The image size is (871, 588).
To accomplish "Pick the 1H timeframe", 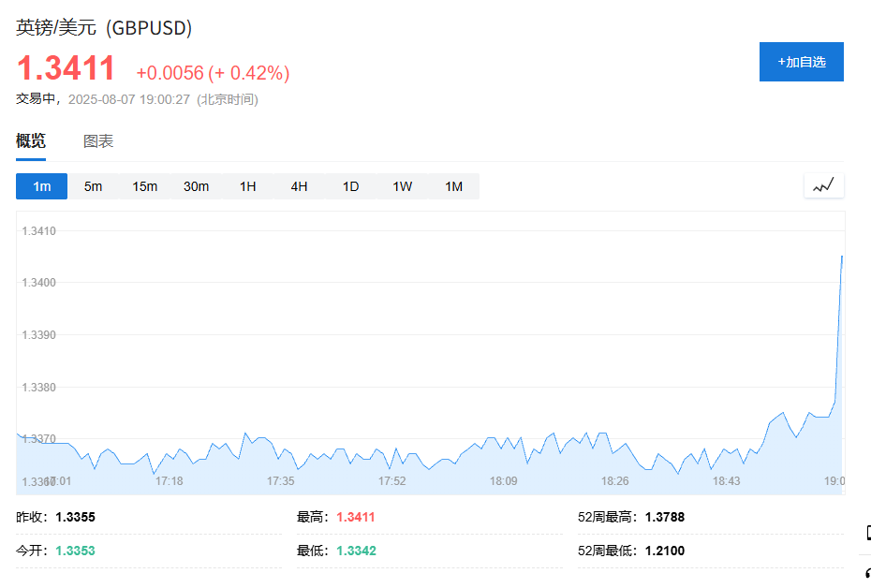I will tap(247, 186).
